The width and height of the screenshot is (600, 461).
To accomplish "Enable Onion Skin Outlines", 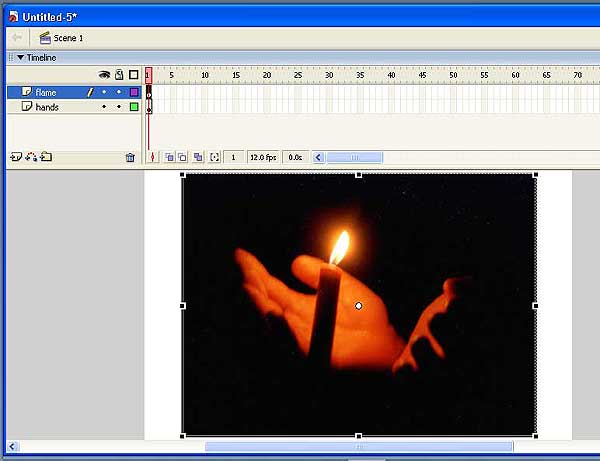I will point(183,157).
